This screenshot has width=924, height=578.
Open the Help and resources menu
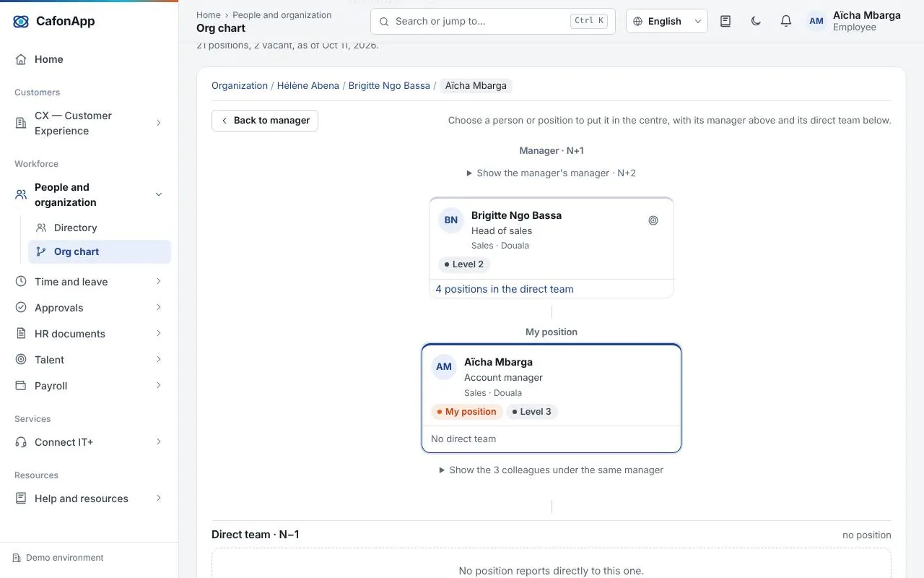coord(89,499)
